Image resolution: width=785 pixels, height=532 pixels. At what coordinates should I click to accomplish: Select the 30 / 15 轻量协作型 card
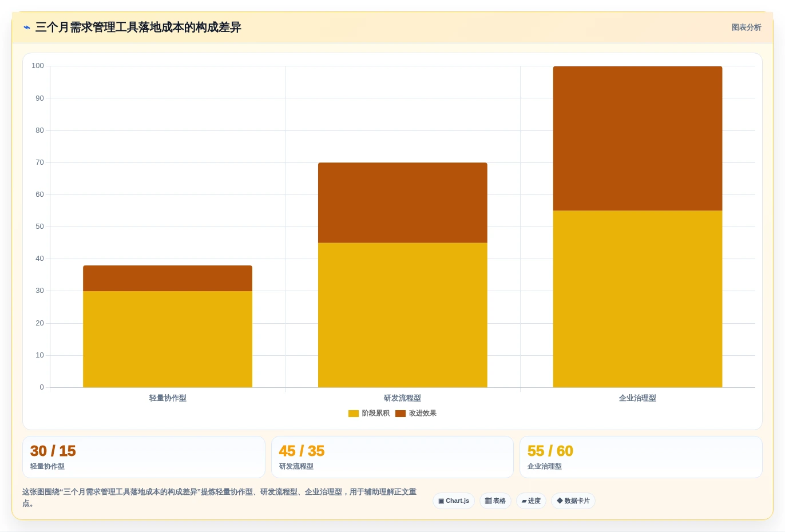click(x=144, y=457)
